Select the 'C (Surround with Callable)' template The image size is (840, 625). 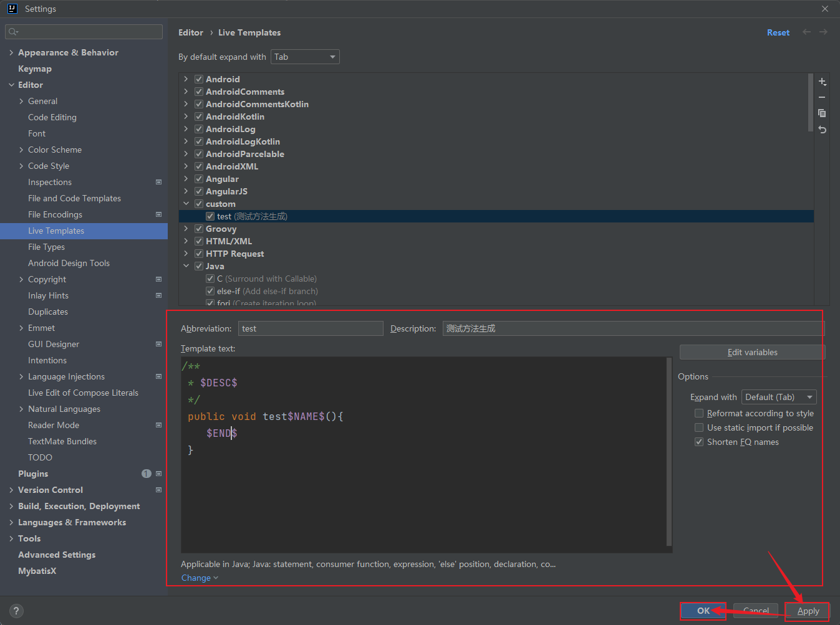pyautogui.click(x=267, y=279)
